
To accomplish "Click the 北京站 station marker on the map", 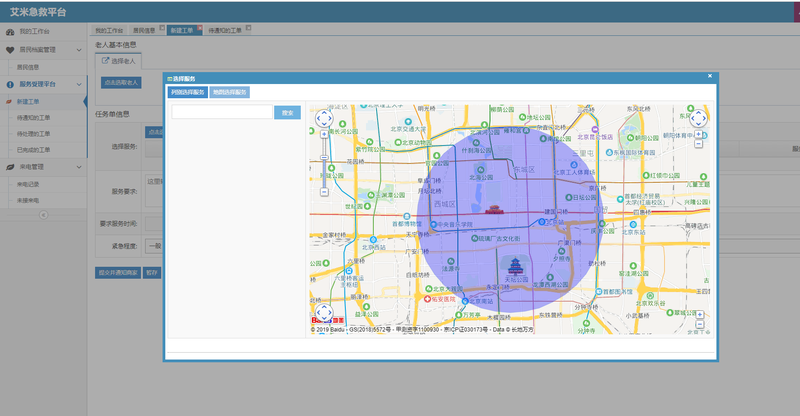I will (x=542, y=222).
